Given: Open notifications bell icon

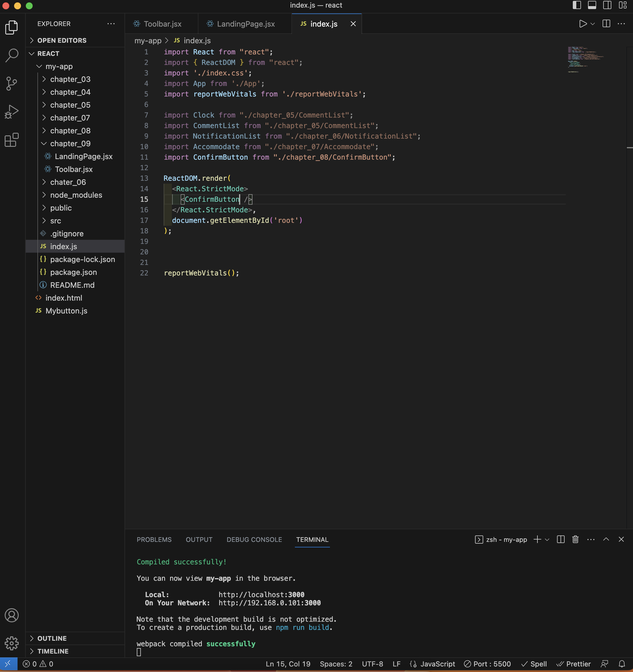Looking at the screenshot, I should click(622, 664).
